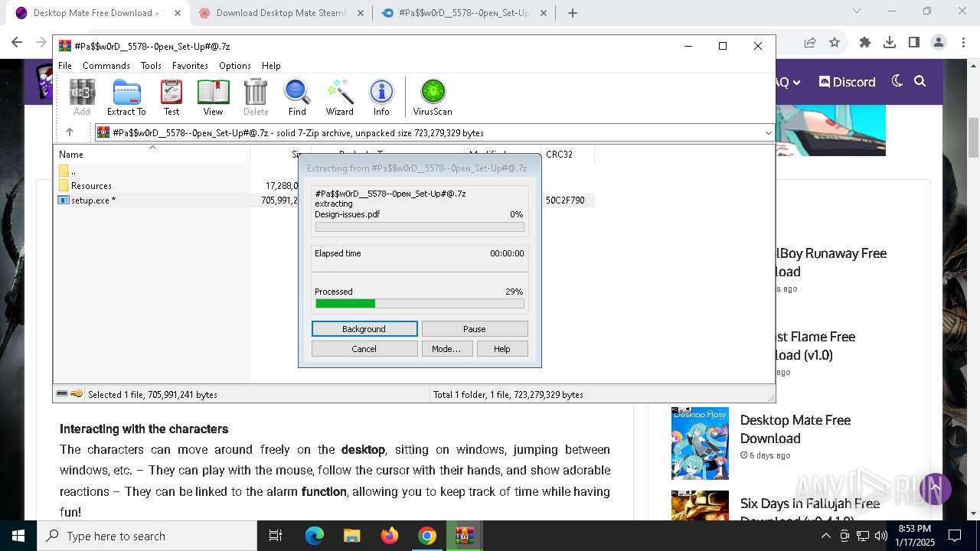Open the Tools menu
Image resolution: width=980 pixels, height=551 pixels.
(151, 66)
